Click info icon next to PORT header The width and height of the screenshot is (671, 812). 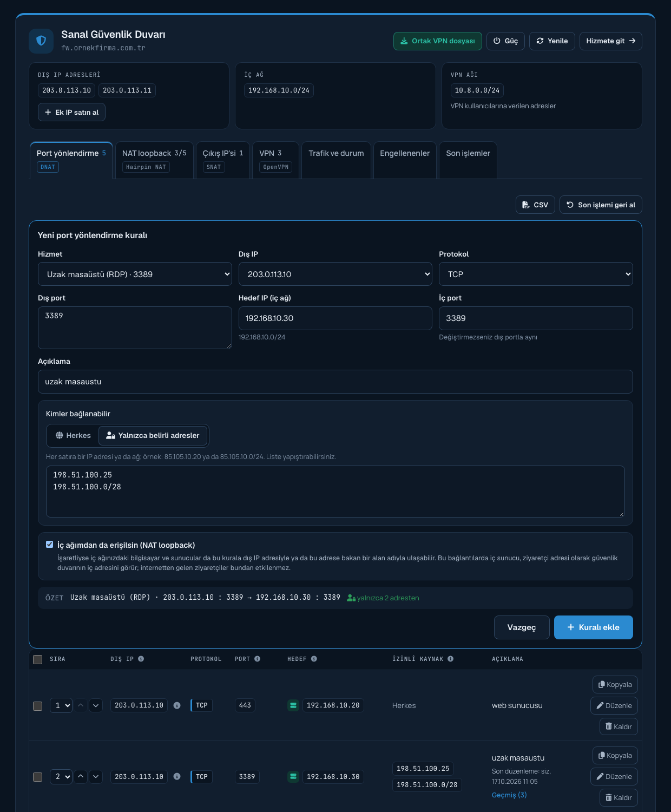[257, 659]
